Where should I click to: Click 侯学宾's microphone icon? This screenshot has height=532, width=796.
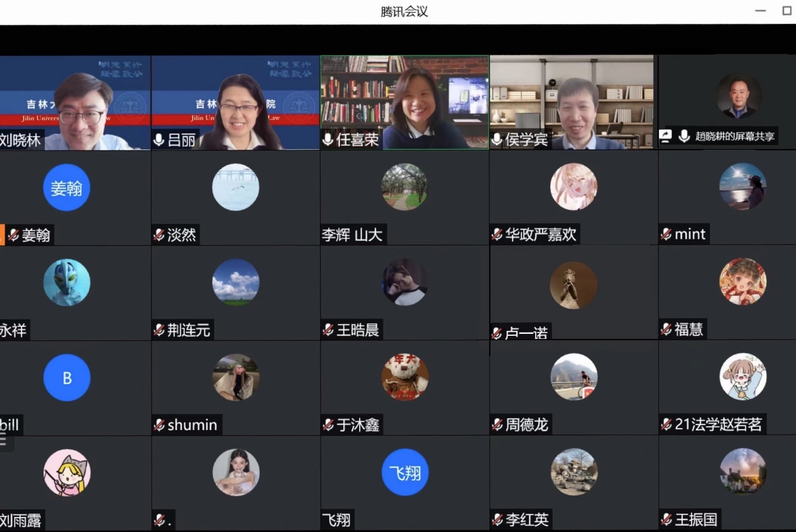[497, 140]
